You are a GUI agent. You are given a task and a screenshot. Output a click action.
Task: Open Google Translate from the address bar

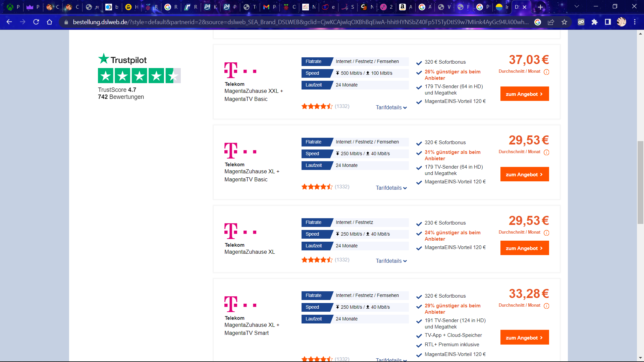click(538, 22)
